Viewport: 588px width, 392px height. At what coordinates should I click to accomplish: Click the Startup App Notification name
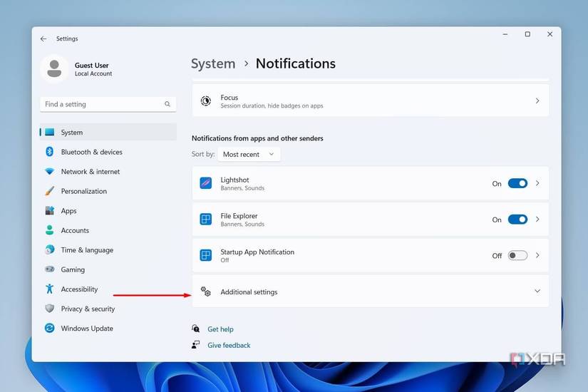(257, 252)
